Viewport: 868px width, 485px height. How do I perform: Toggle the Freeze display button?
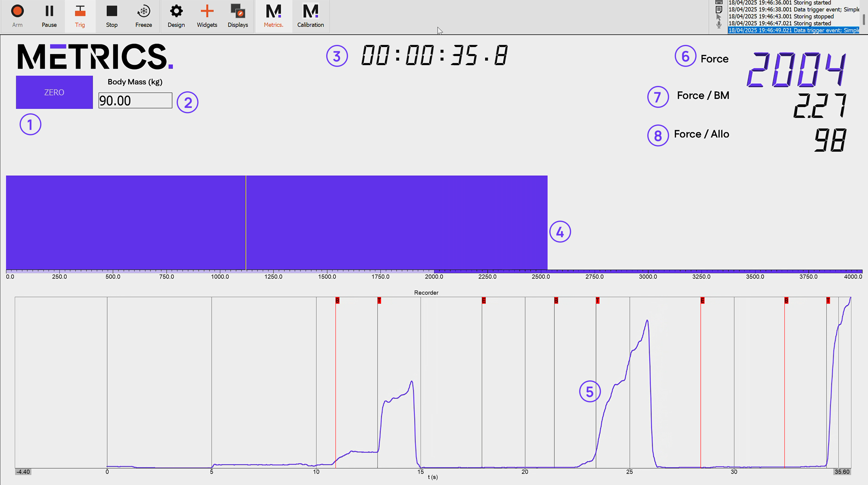point(144,16)
